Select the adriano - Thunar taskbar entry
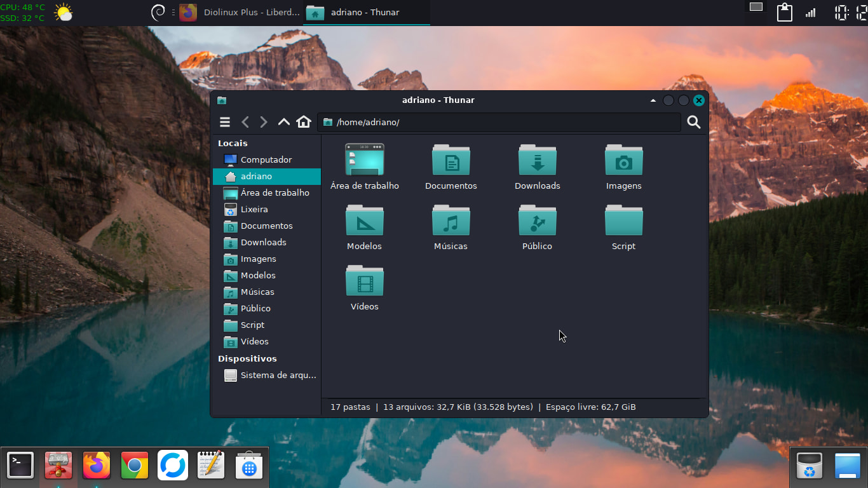The width and height of the screenshot is (868, 488). [366, 13]
